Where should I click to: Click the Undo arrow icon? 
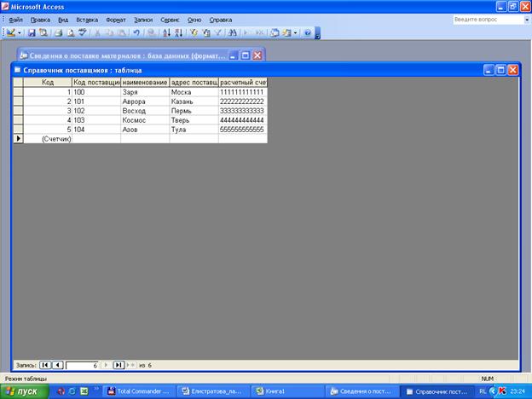click(x=136, y=33)
